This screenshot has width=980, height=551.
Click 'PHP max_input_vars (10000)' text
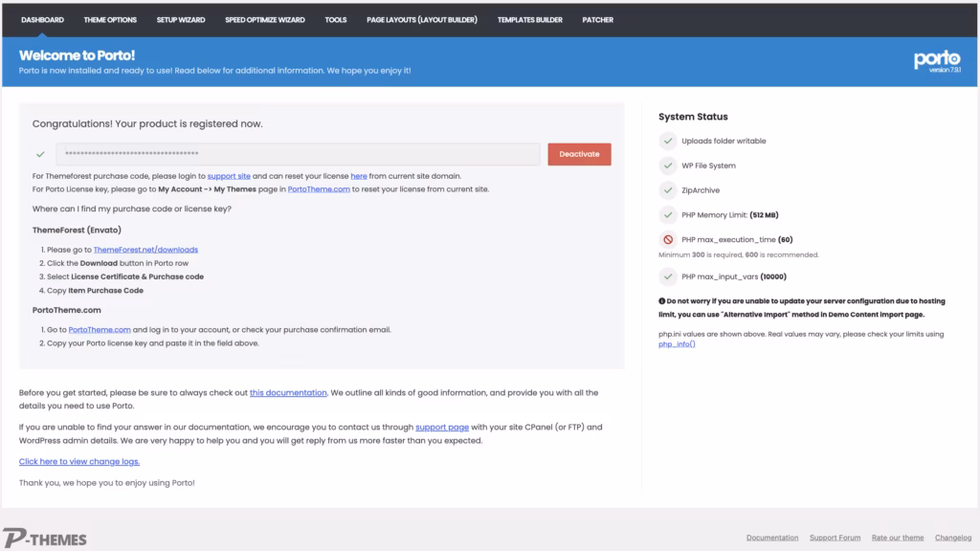[734, 276]
